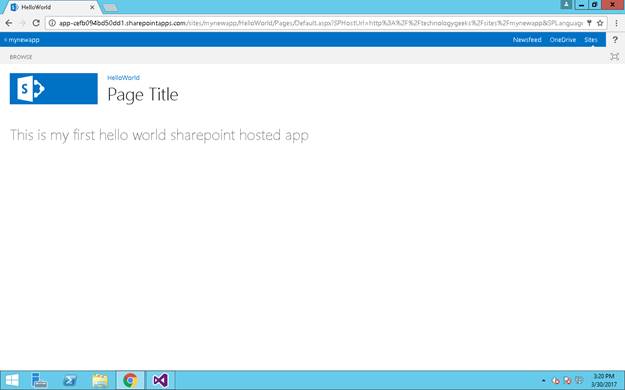Reload the page with the refresh icon
This screenshot has height=390, width=625.
[x=36, y=23]
